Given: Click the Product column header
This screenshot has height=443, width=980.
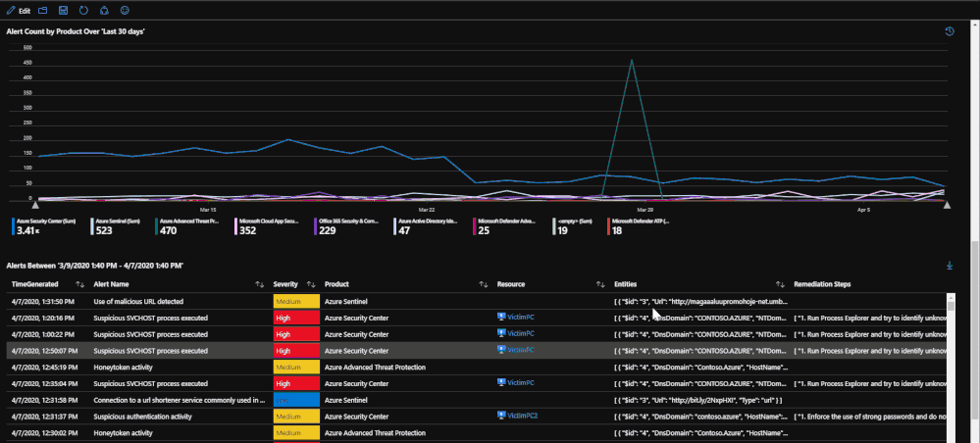Looking at the screenshot, I should (336, 284).
